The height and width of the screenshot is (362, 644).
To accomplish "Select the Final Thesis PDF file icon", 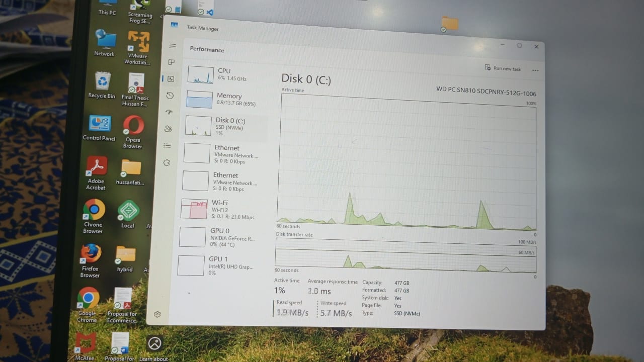I will [x=135, y=90].
